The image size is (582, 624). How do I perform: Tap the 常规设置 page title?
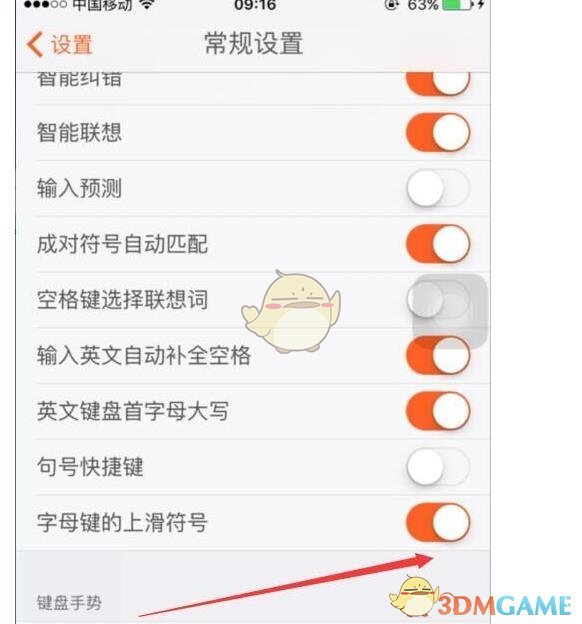(x=254, y=43)
